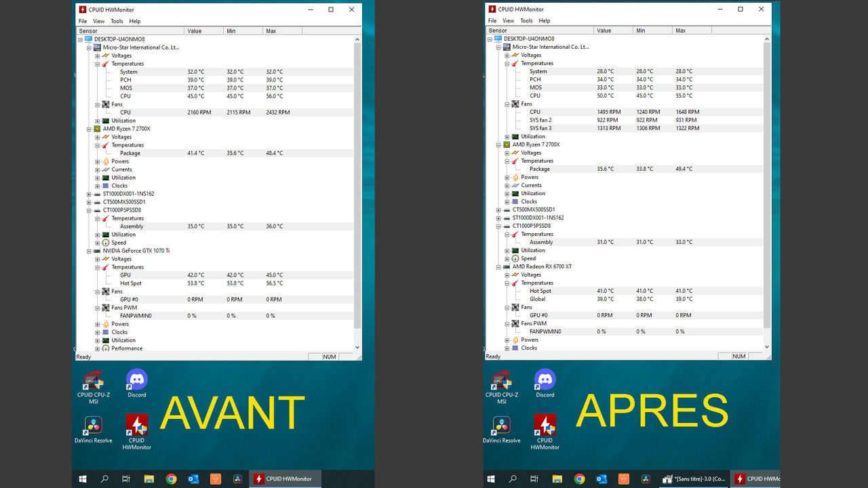Open Discord icon on the APRES desktop
Screen dimensions: 868x488
coord(545,384)
